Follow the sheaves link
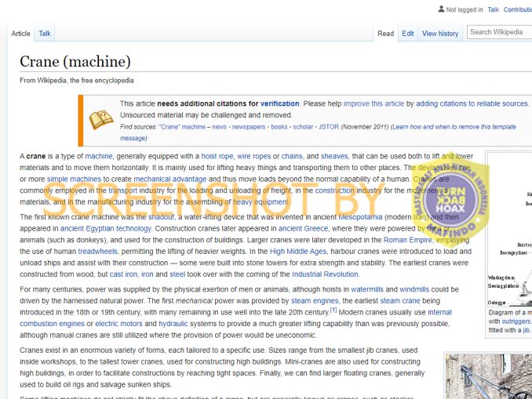Viewport: 532px width, 399px height. [x=334, y=156]
